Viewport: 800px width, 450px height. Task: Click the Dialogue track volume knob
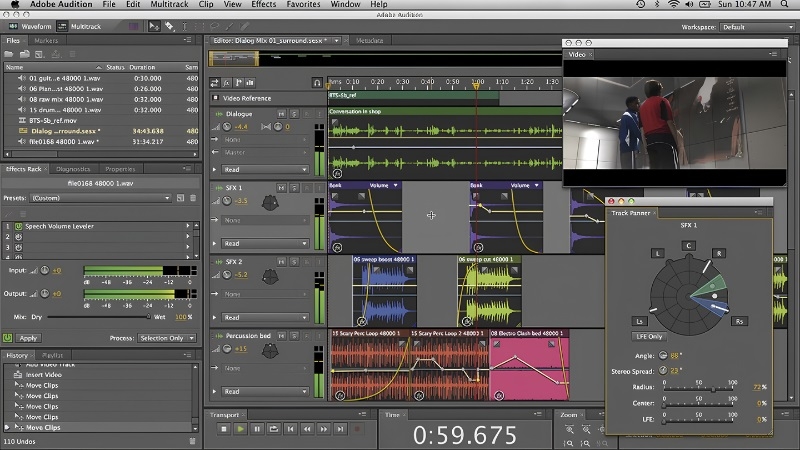(x=227, y=127)
